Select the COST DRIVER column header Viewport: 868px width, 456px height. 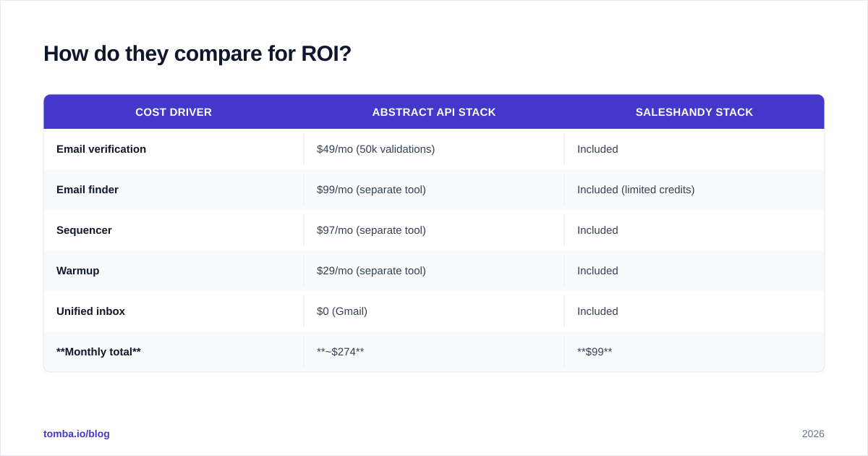click(x=174, y=112)
